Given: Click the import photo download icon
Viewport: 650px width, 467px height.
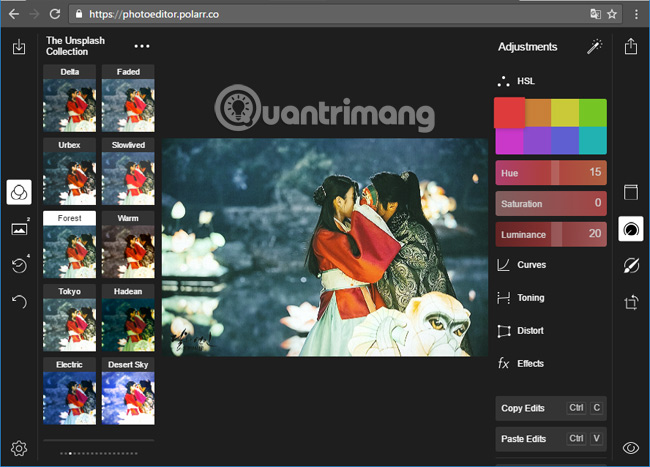Looking at the screenshot, I should point(19,47).
